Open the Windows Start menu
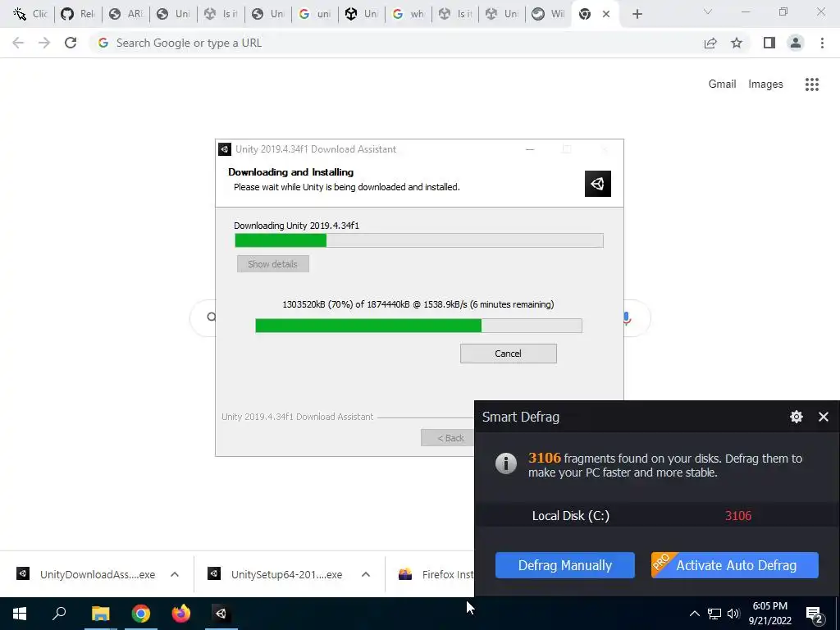840x630 pixels. point(20,614)
